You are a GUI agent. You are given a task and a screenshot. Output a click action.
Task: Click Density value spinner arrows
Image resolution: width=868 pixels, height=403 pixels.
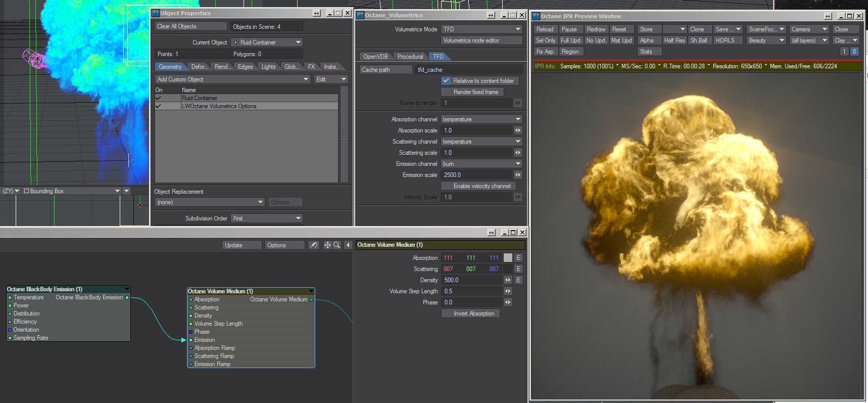point(508,280)
